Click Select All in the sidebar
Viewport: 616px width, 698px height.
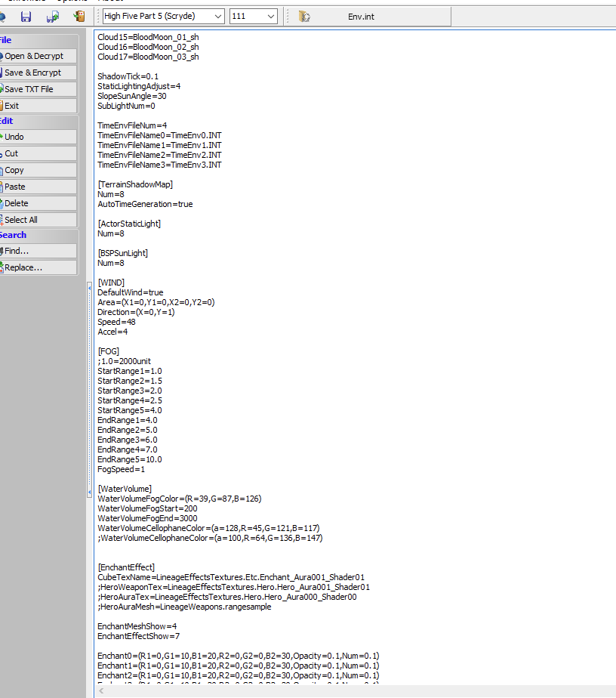tap(38, 220)
